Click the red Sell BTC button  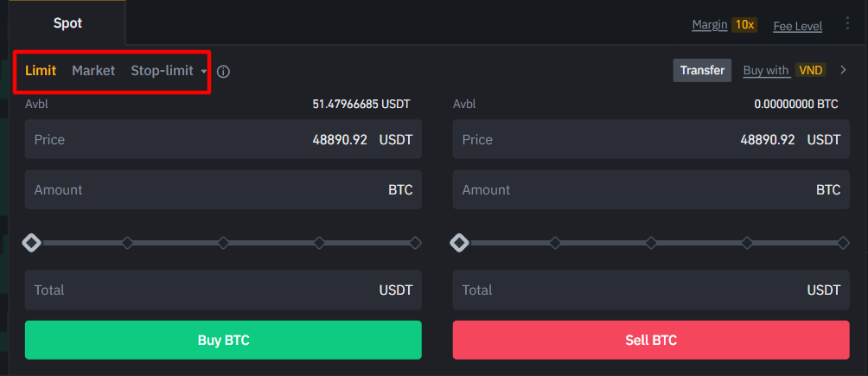[x=651, y=340]
